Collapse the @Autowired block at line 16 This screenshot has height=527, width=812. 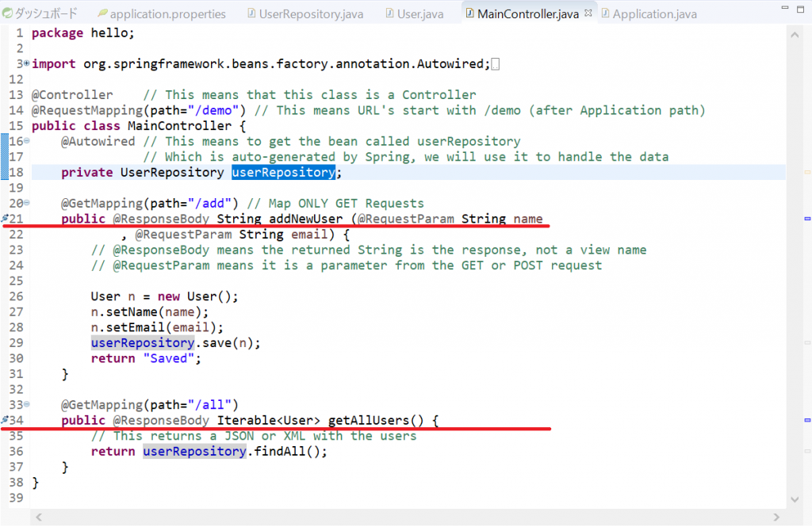pyautogui.click(x=27, y=141)
